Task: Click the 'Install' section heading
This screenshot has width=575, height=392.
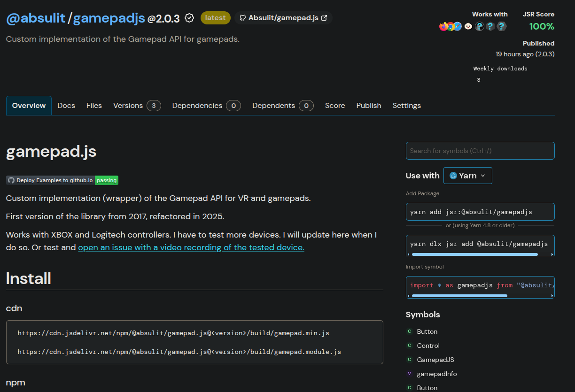Action: 29,278
